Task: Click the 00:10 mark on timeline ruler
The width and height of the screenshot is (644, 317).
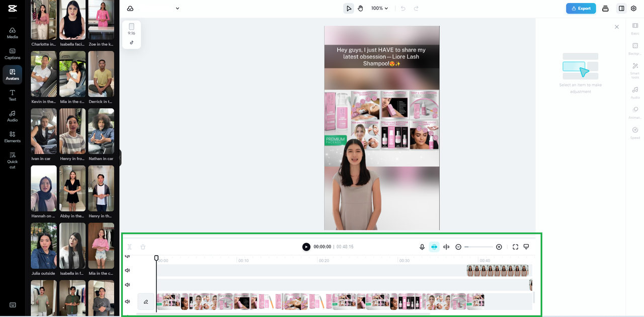Action: click(244, 261)
